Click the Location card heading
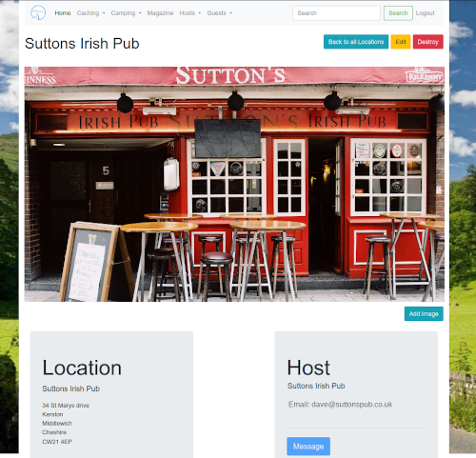Image resolution: width=476 pixels, height=458 pixels. point(82,368)
